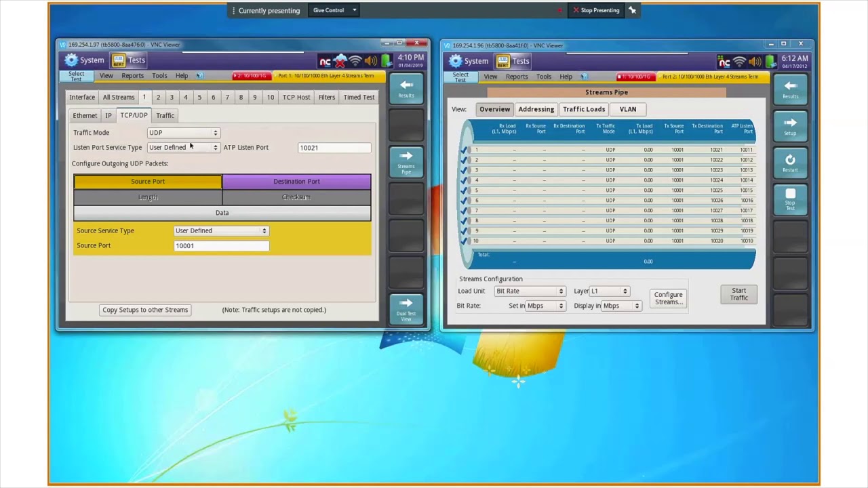Click speaker volume icon in left window
This screenshot has height=488, width=868.
tap(370, 62)
